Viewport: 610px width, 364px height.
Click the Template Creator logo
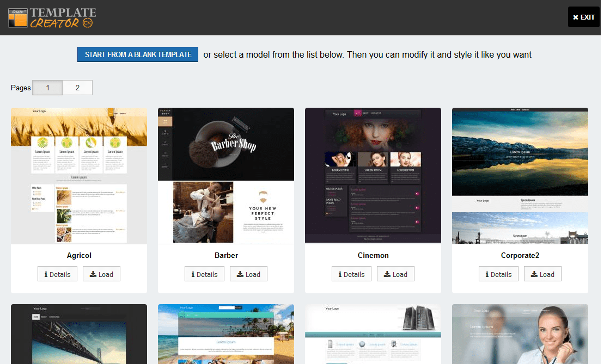coord(52,18)
